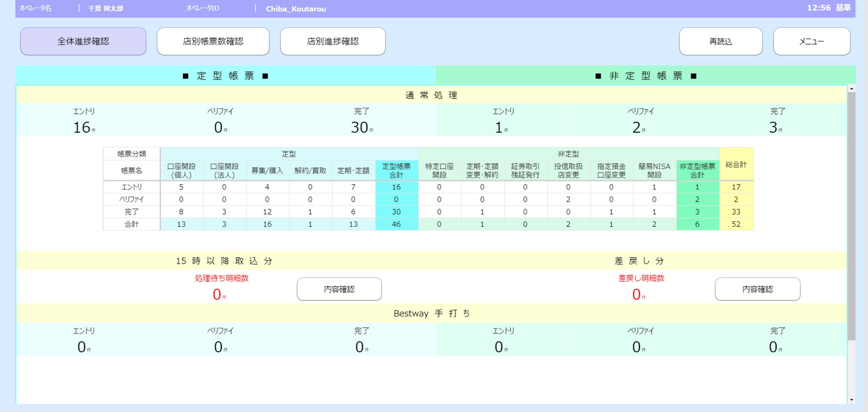Click 口座開設(個人) cell 5 in the エントリ row

coord(182,187)
